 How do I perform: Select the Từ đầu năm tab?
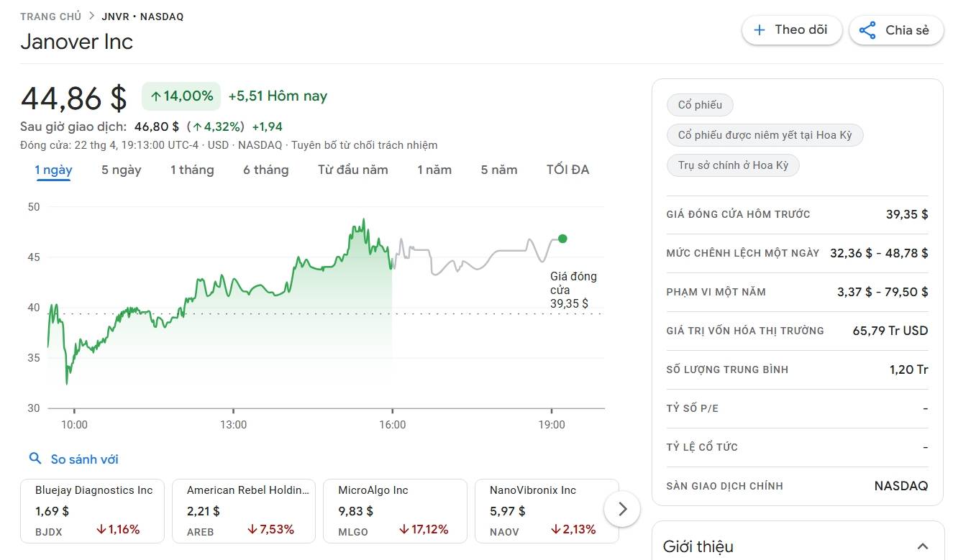[x=353, y=170]
